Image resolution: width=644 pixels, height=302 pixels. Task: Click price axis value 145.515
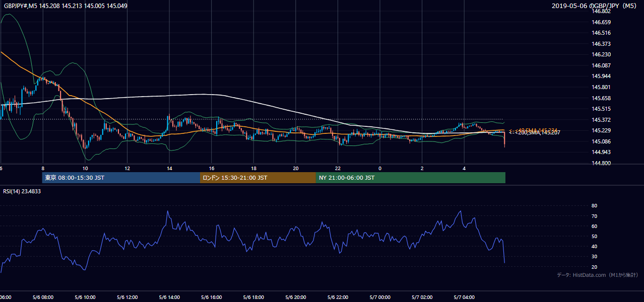point(601,109)
